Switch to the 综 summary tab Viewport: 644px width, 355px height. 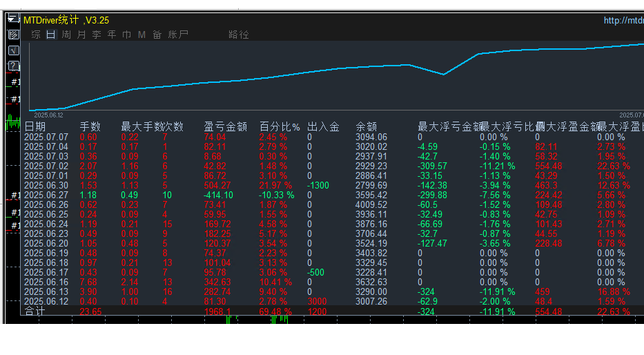[x=36, y=35]
